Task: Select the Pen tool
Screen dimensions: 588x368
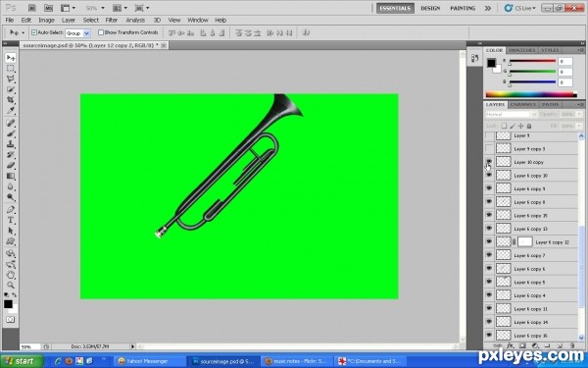Action: coord(11,209)
